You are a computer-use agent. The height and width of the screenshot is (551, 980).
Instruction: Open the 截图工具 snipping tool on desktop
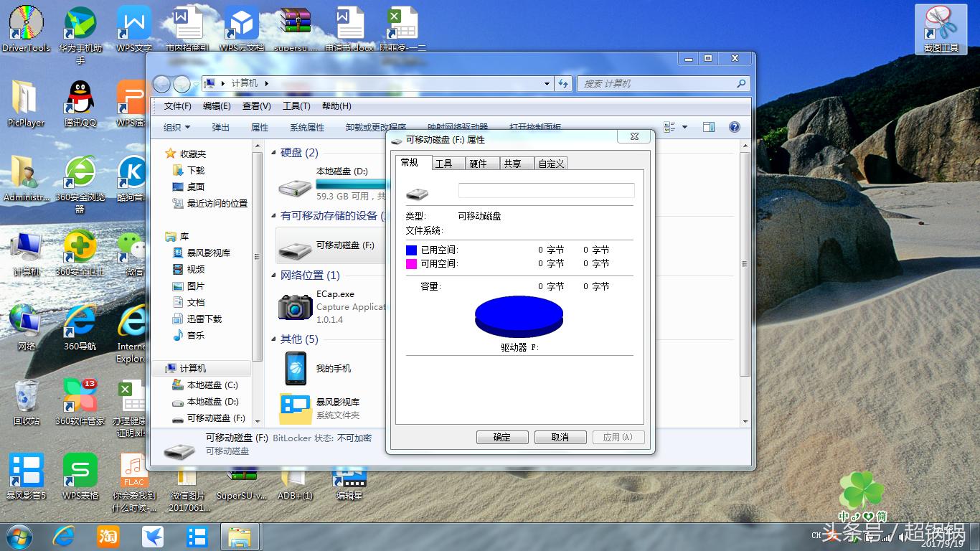point(940,25)
